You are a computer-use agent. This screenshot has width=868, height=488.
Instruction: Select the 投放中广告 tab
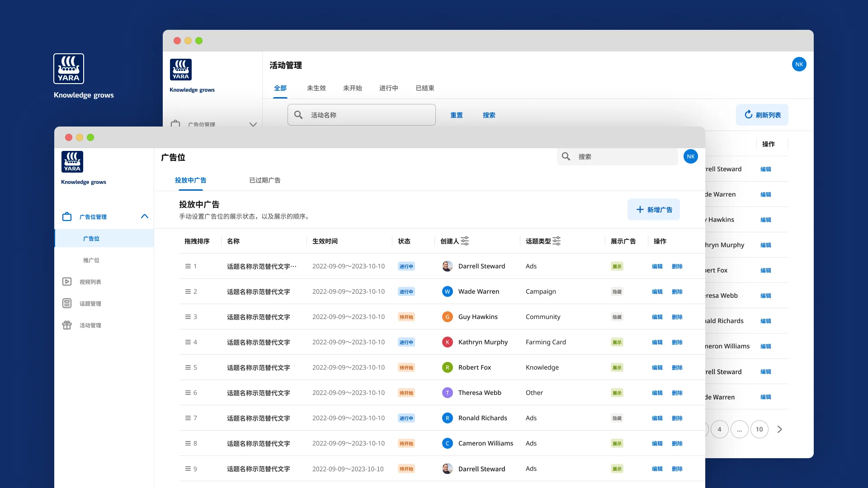coord(191,180)
